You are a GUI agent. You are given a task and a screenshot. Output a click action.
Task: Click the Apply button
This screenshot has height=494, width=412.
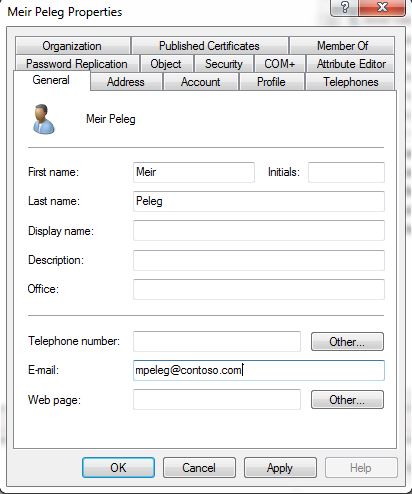pos(280,467)
